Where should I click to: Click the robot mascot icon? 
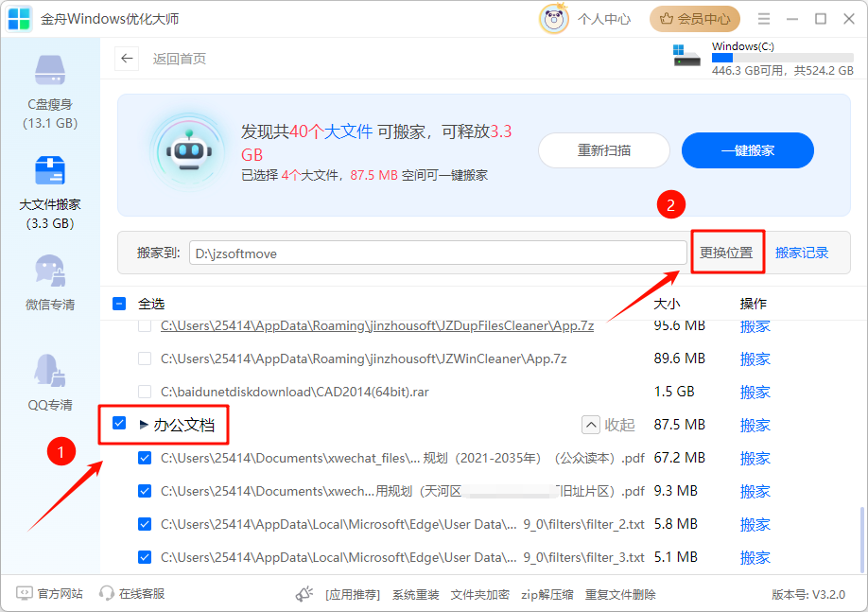click(x=189, y=151)
